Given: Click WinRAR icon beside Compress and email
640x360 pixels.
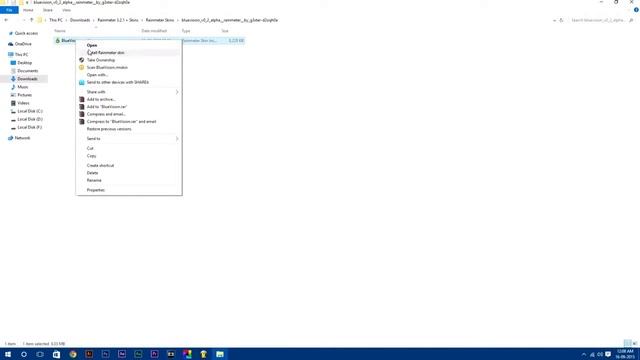Looking at the screenshot, I should (x=82, y=114).
